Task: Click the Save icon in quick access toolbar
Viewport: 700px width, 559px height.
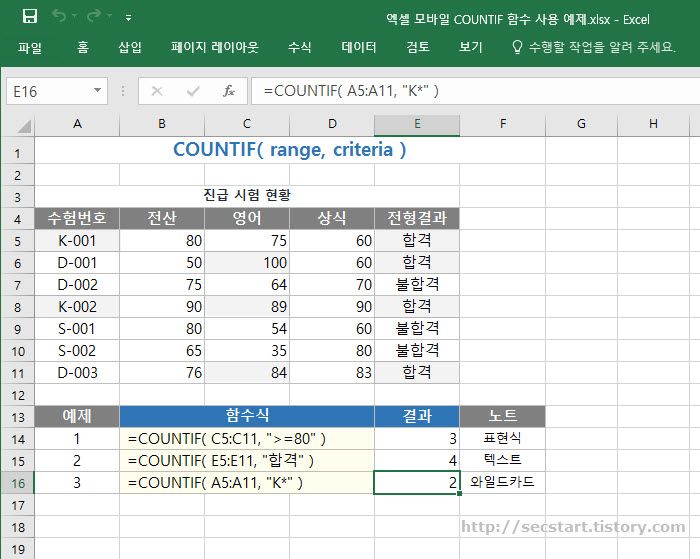Action: pos(30,17)
